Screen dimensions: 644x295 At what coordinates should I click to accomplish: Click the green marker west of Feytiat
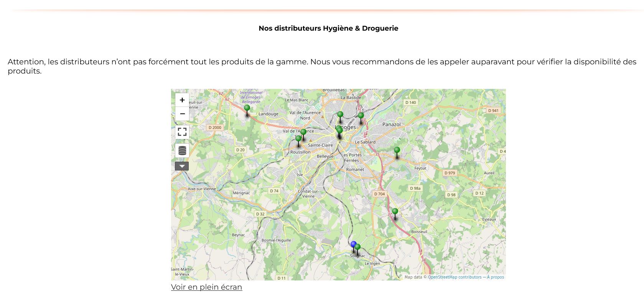(397, 151)
